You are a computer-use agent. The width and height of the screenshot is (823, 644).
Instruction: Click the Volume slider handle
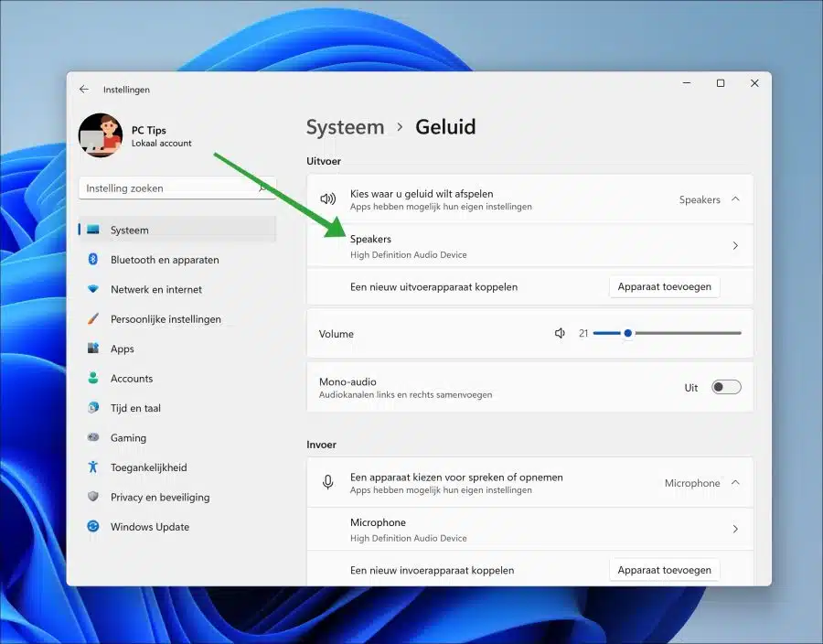coord(627,333)
